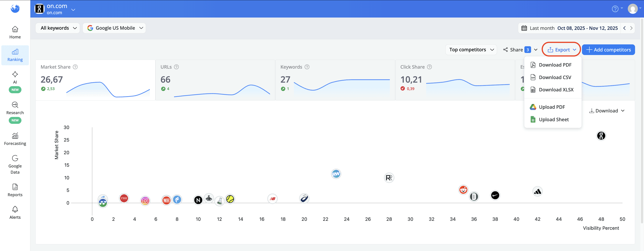Image resolution: width=644 pixels, height=251 pixels.
Task: Open Google Data section in sidebar
Action: (15, 165)
